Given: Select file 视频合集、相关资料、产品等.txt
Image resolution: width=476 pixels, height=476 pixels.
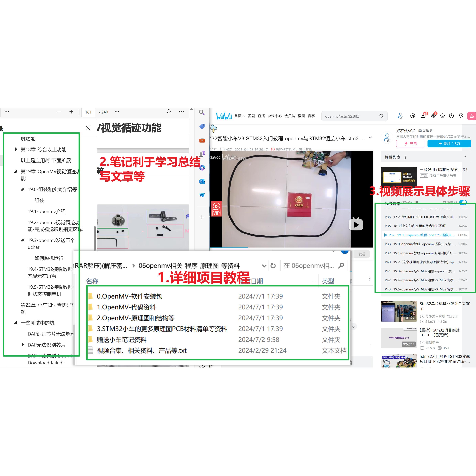Looking at the screenshot, I should tap(142, 351).
